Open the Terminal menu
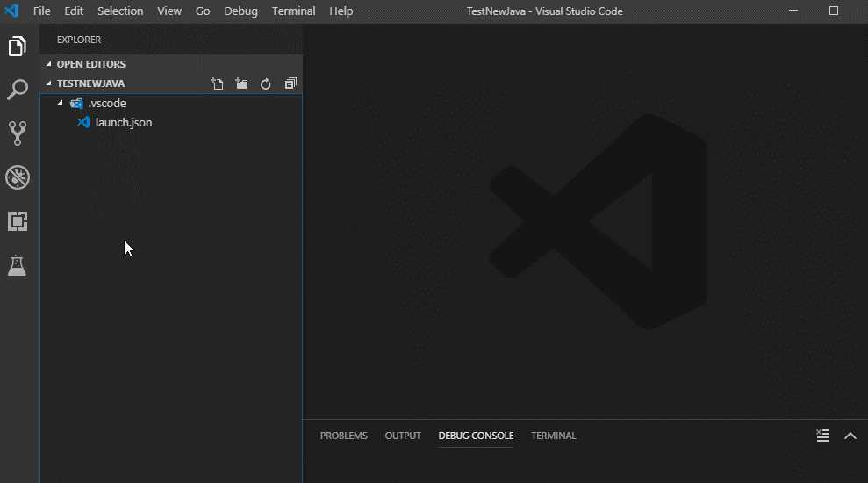The height and width of the screenshot is (483, 868). click(x=293, y=11)
